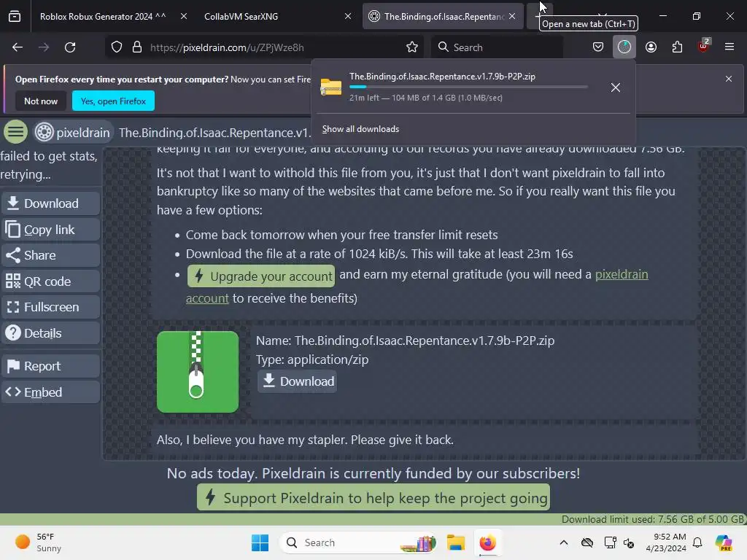Screen dimensions: 747x560
Task: Save page to Pocket
Action: coord(598,47)
